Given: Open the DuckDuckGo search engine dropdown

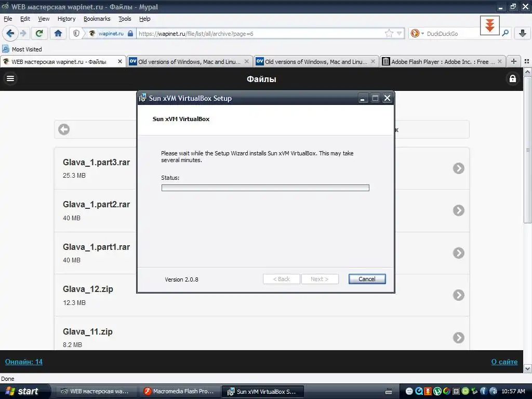Looking at the screenshot, I should pos(417,33).
